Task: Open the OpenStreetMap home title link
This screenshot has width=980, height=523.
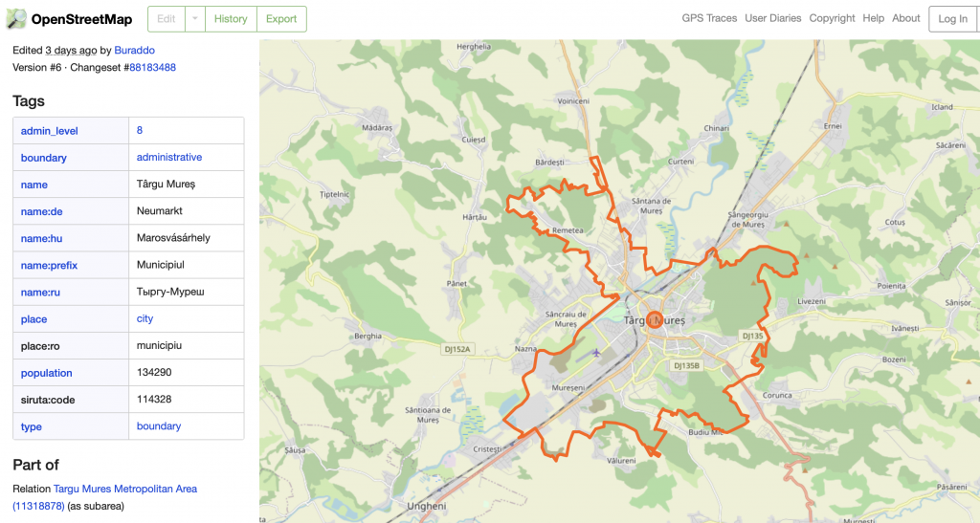Action: 81,19
